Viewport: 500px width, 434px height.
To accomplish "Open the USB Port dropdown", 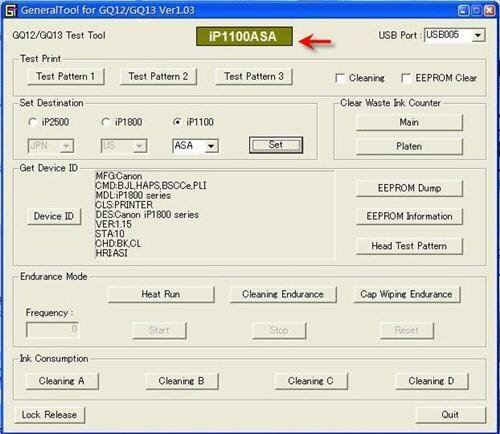I will 478,35.
